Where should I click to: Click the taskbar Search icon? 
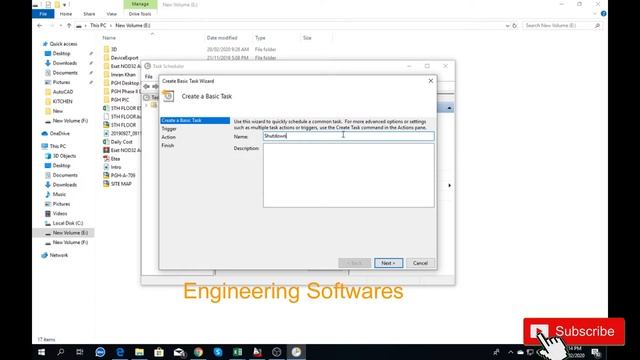(x=61, y=352)
